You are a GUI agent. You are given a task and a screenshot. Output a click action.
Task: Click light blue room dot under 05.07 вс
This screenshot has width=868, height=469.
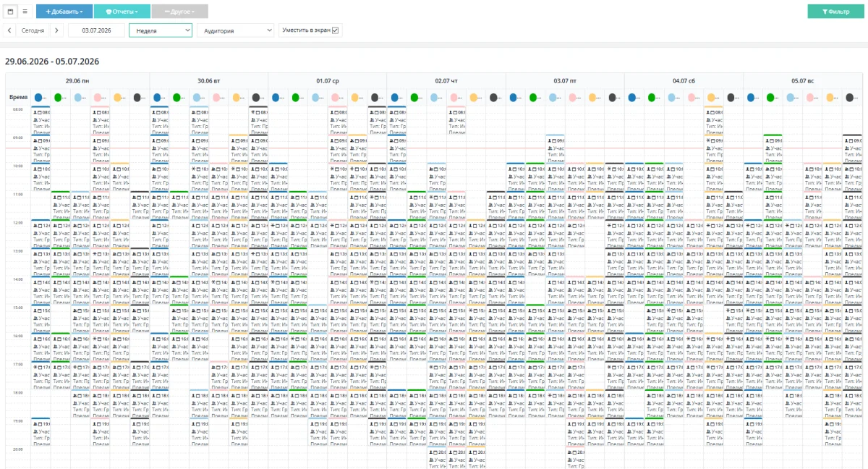click(791, 97)
